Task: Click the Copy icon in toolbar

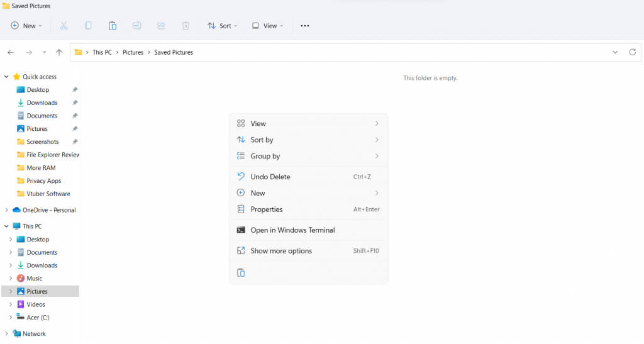Action: point(88,26)
